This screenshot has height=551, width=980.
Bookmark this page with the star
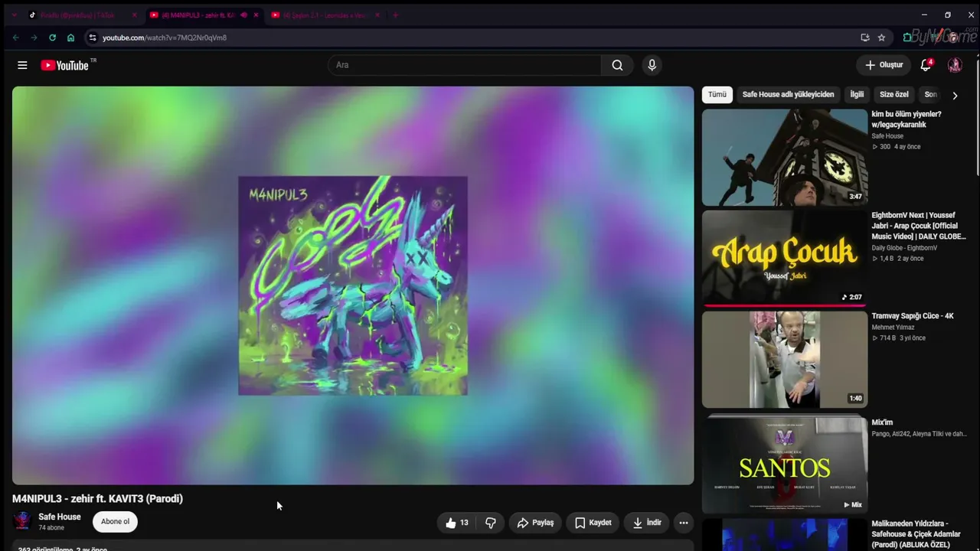coord(881,37)
